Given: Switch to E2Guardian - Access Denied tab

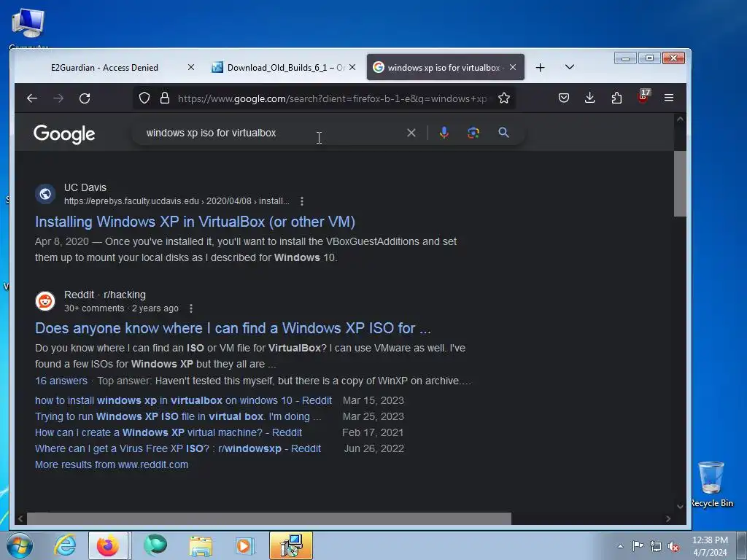Looking at the screenshot, I should click(x=105, y=68).
